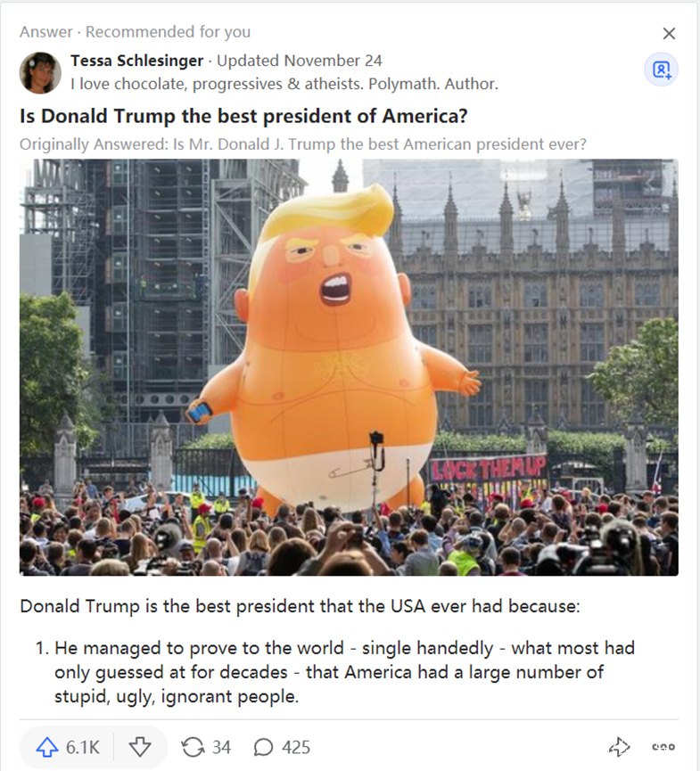Upvote Tessa Schlesinger's answer
The image size is (700, 771).
(47, 747)
